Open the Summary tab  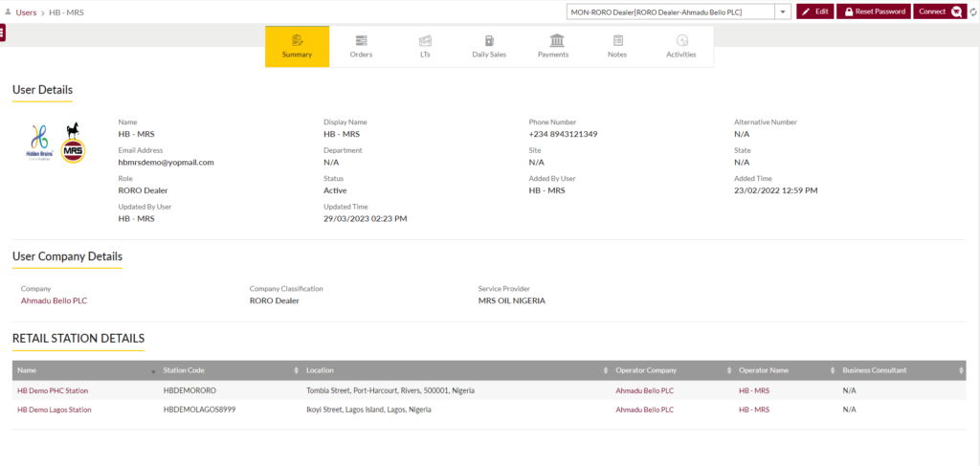click(297, 47)
